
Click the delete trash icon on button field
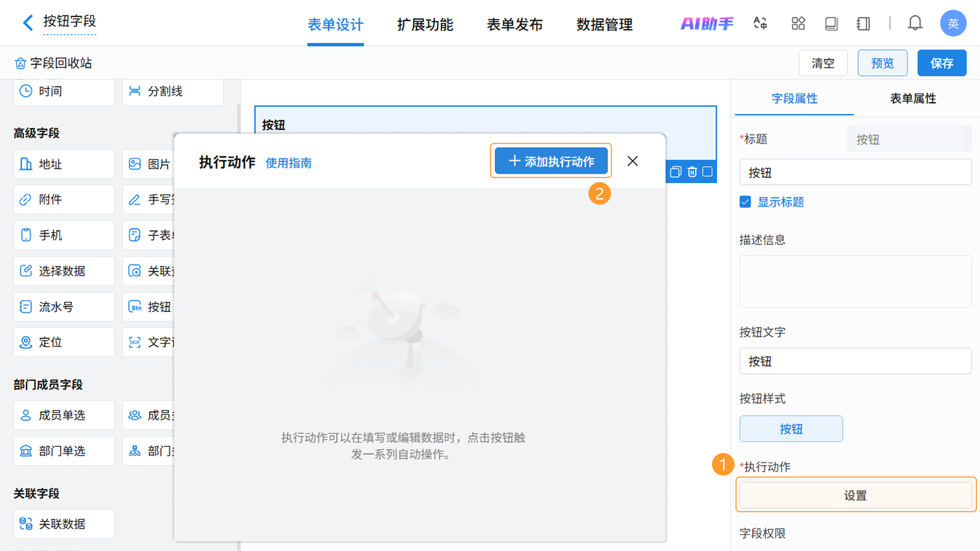pyautogui.click(x=692, y=172)
